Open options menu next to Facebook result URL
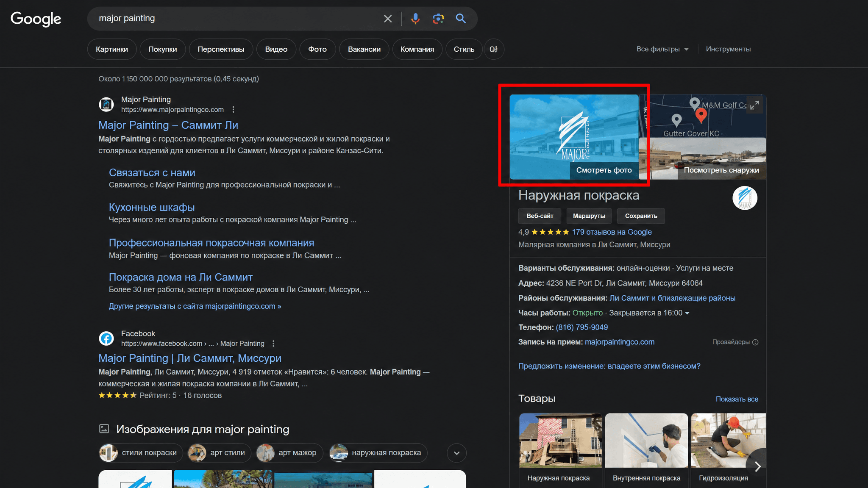This screenshot has height=488, width=868. pos(273,344)
